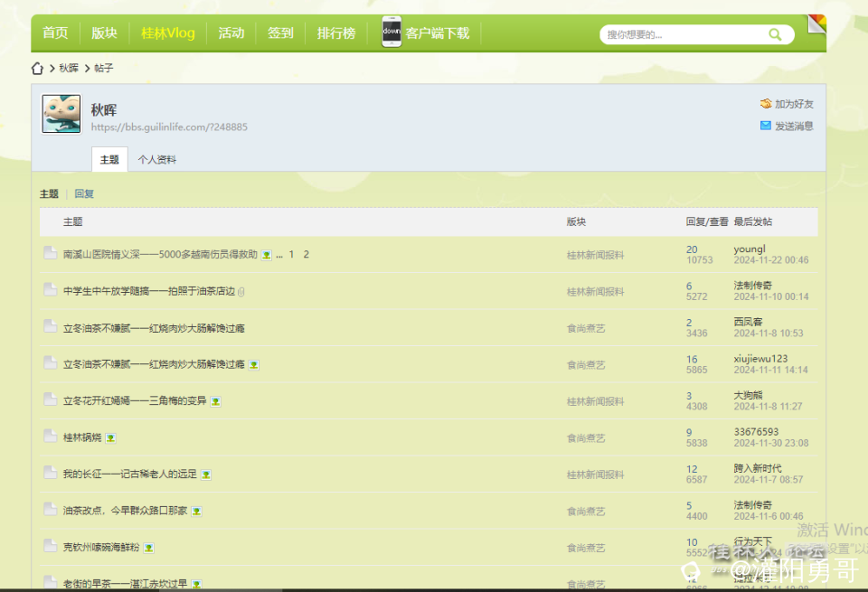Click the folder icon beside 桂林锅烧 thread

point(51,437)
